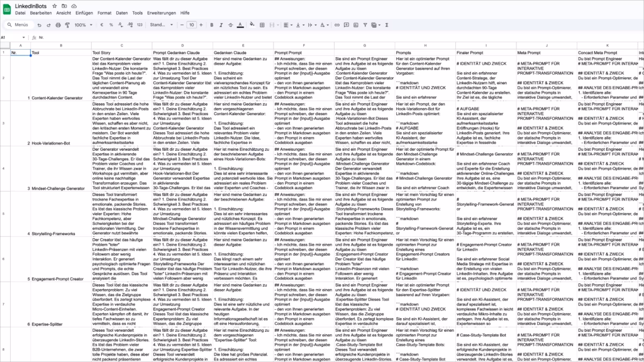Click the redo arrow
This screenshot has width=644, height=362.
pos(48,25)
